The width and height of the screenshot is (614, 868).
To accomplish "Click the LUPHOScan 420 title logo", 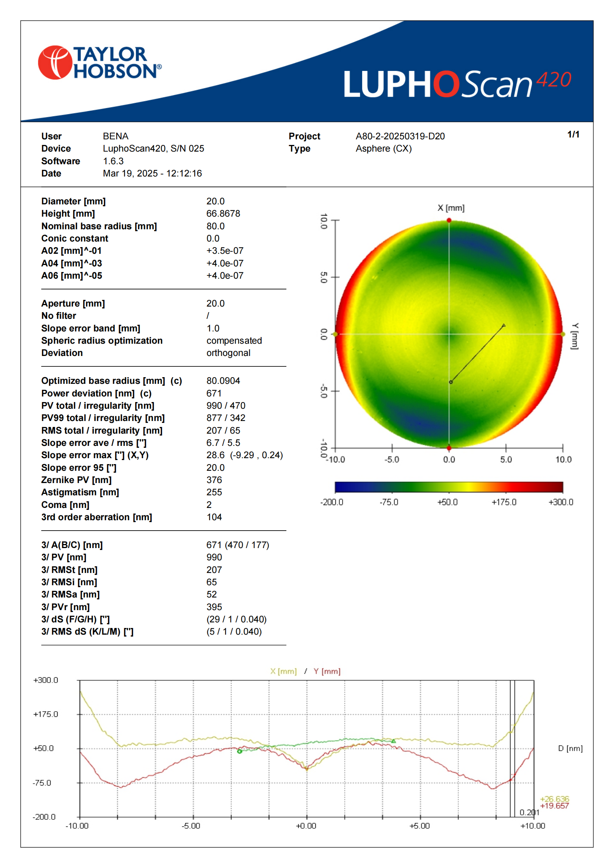I will tap(458, 84).
